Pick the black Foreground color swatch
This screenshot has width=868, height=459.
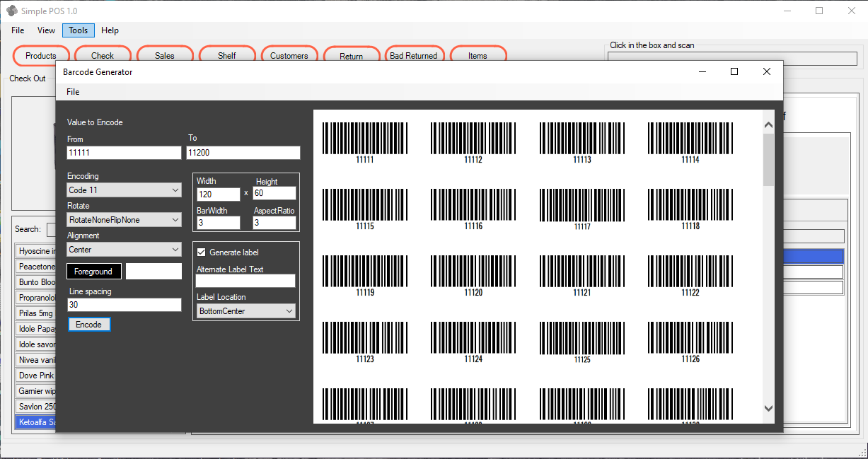point(94,272)
